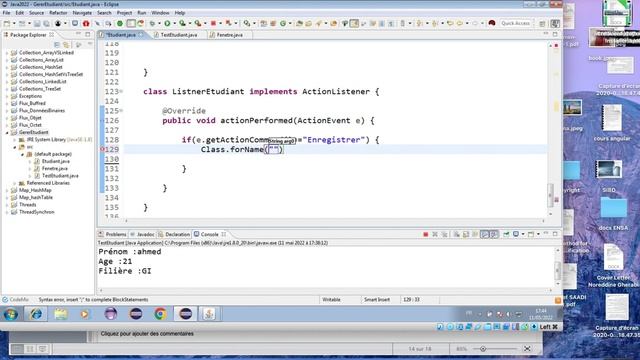Expand the Threads project

(7, 205)
